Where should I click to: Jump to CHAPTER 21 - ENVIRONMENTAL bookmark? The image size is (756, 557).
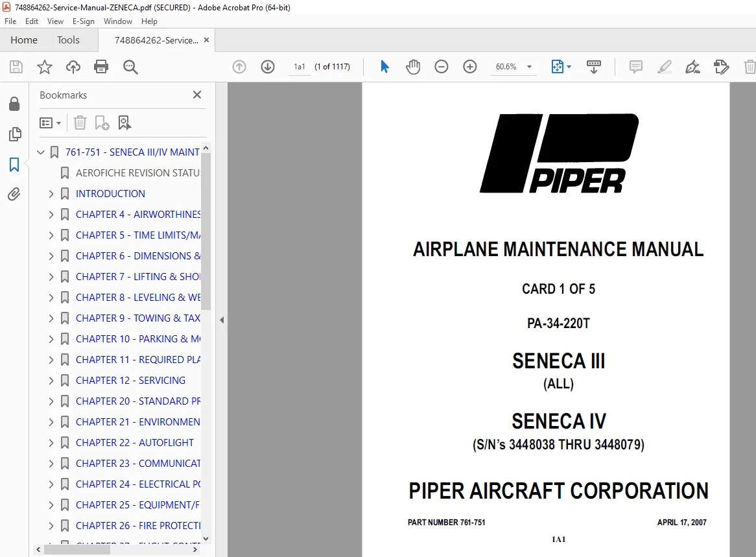click(138, 422)
